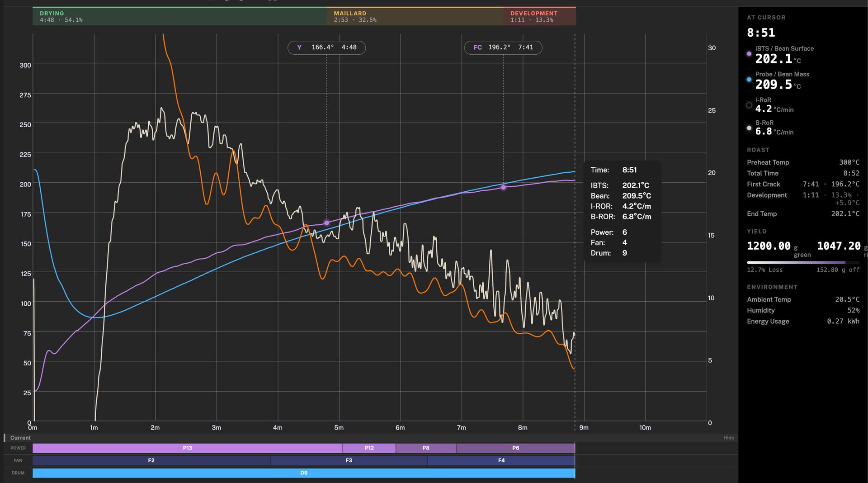The height and width of the screenshot is (483, 868).
Task: Select the DEVELOPMENT phase segment
Action: (540, 16)
